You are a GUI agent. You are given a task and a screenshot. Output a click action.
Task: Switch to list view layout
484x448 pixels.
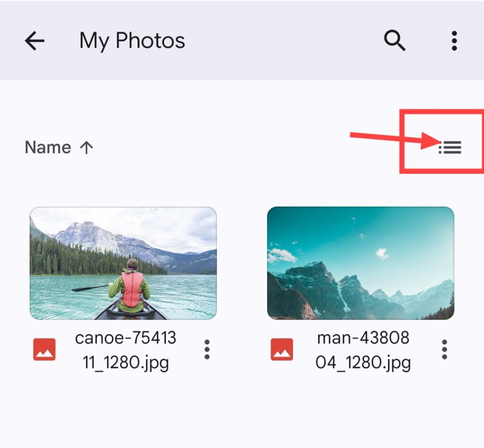[x=450, y=147]
